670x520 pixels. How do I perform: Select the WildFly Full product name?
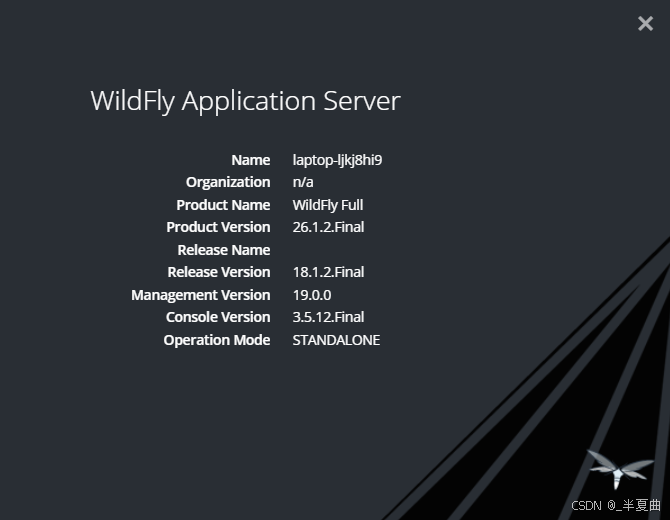(328, 205)
